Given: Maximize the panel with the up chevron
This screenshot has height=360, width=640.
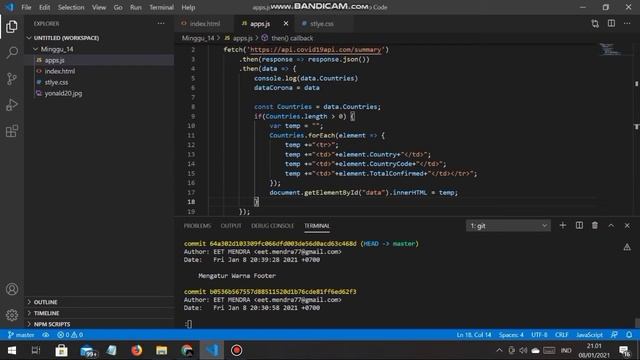Looking at the screenshot, I should [x=611, y=225].
